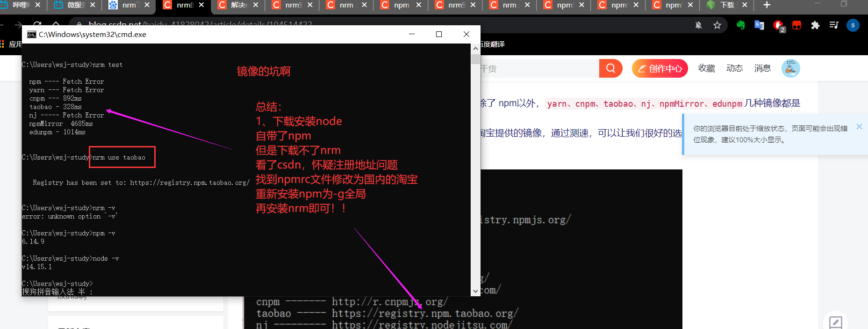Open 收藏 favorites link

click(x=707, y=68)
